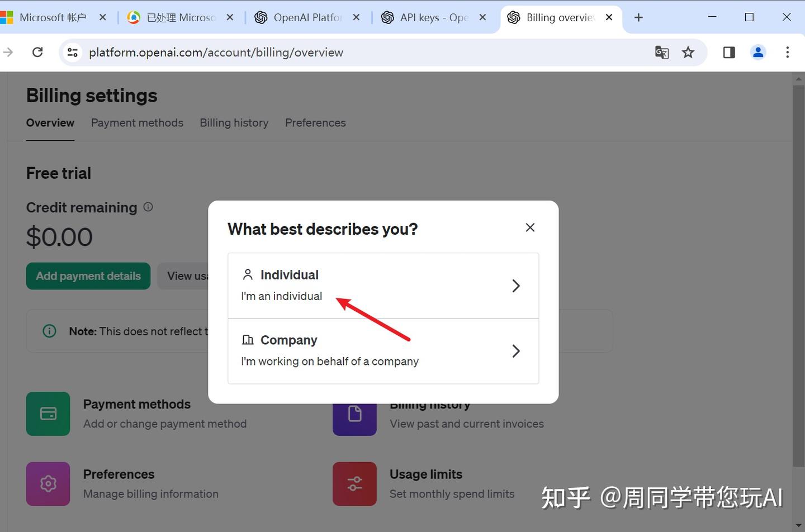Bookmark this page with the star icon
Viewport: 805px width, 532px height.
coord(688,53)
